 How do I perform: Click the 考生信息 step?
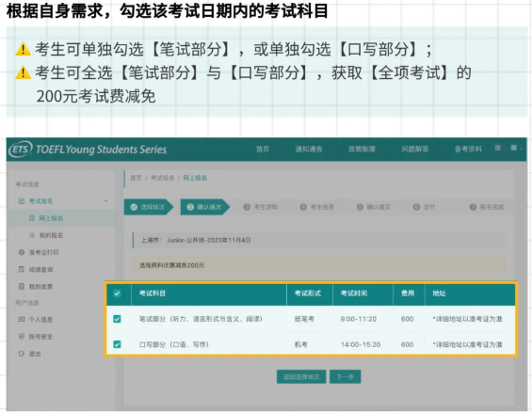317,207
